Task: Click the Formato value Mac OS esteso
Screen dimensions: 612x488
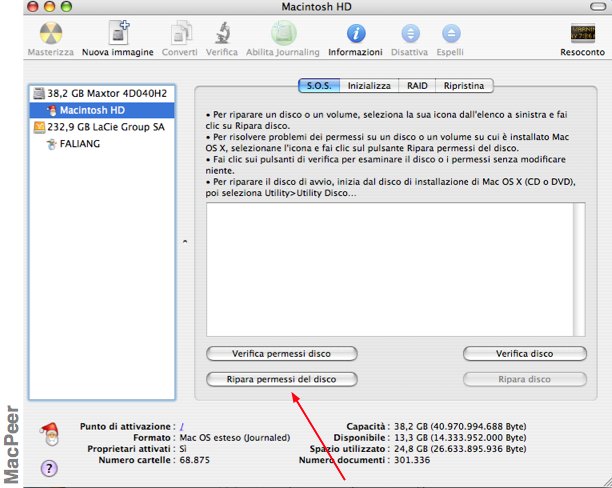Action: pos(235,438)
